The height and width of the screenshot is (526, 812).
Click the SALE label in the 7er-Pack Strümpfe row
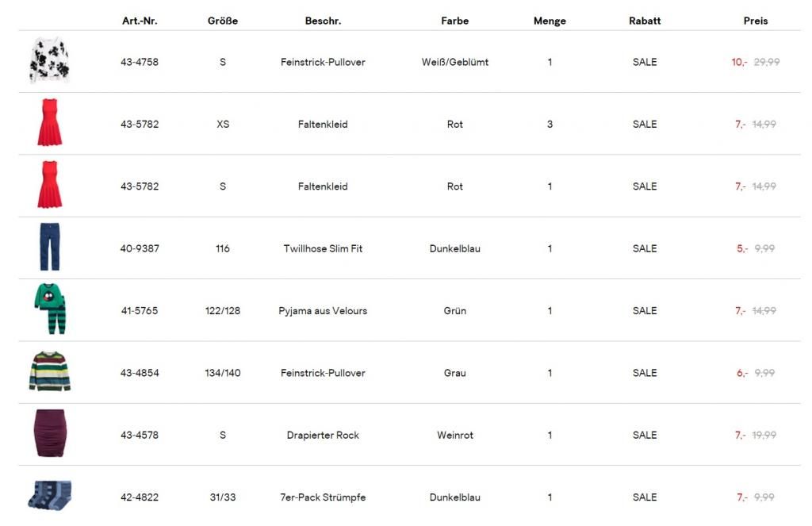(644, 497)
